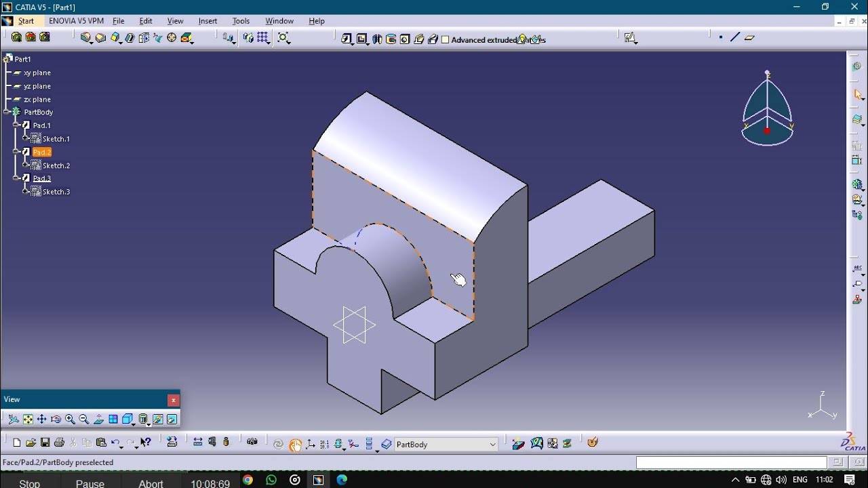Select Sketch.3 under Pad.3
868x488 pixels.
coord(56,192)
